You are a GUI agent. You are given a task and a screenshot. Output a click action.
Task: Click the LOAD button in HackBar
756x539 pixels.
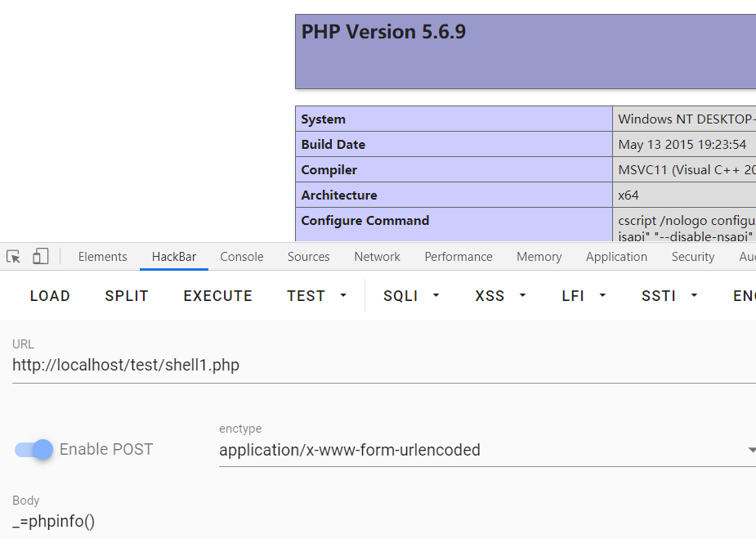click(x=50, y=295)
